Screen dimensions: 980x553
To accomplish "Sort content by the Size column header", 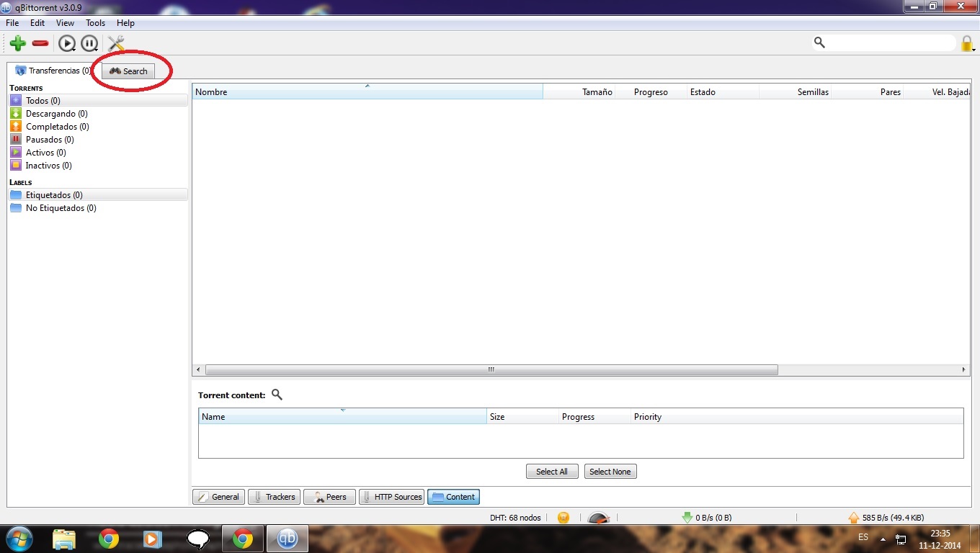I will [522, 416].
